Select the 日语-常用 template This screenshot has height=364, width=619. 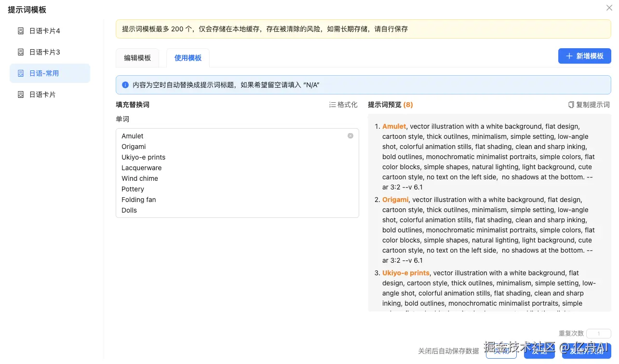click(x=50, y=73)
